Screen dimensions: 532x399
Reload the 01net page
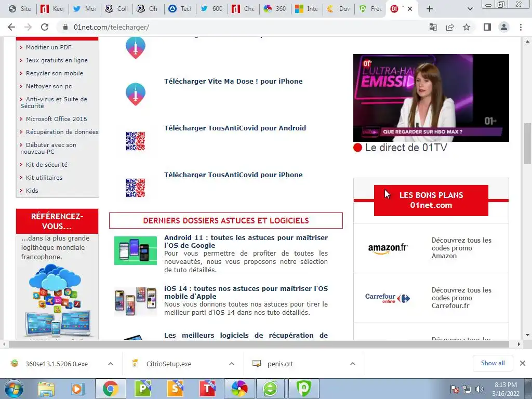(x=45, y=27)
